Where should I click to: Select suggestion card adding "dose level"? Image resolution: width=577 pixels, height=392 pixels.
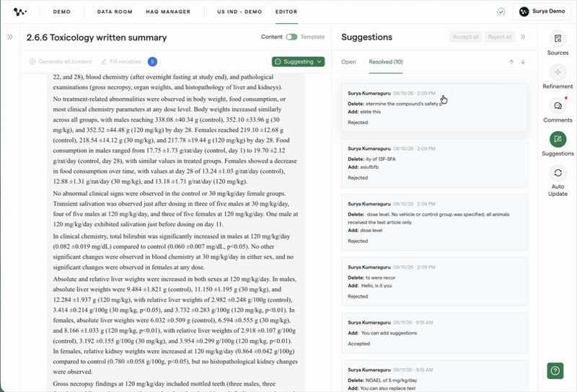(435, 222)
